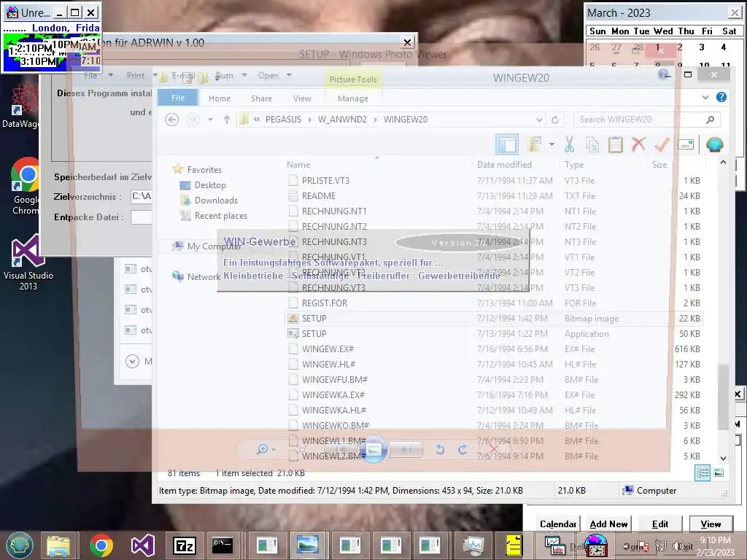Screen dimensions: 747x560
Task: Open the Share ribbon tab
Action: pyautogui.click(x=261, y=98)
